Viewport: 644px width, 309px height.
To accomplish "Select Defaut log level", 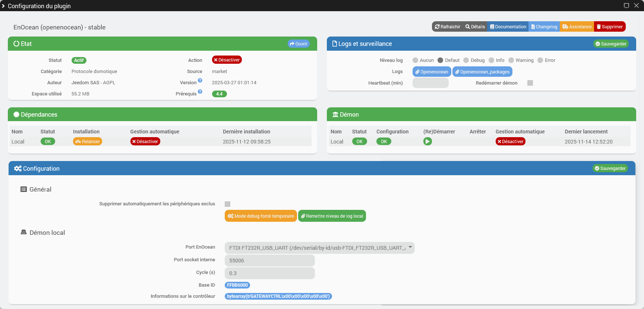I will 440,60.
